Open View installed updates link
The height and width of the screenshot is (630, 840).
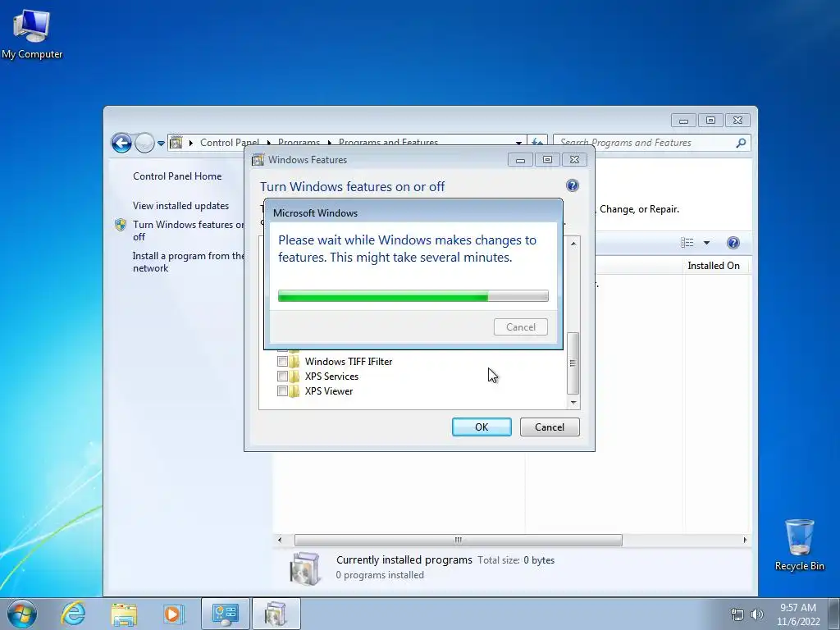pyautogui.click(x=181, y=206)
